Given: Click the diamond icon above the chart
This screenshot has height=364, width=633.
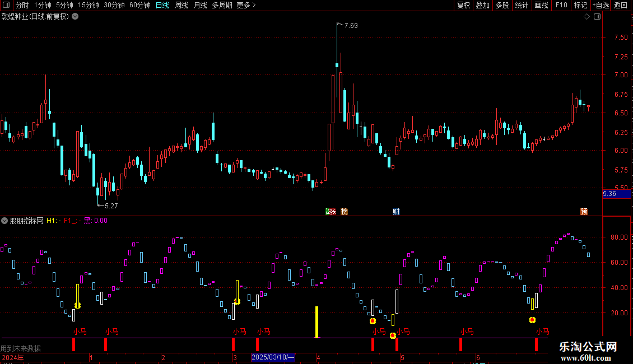Looking at the screenshot, I should [587, 17].
